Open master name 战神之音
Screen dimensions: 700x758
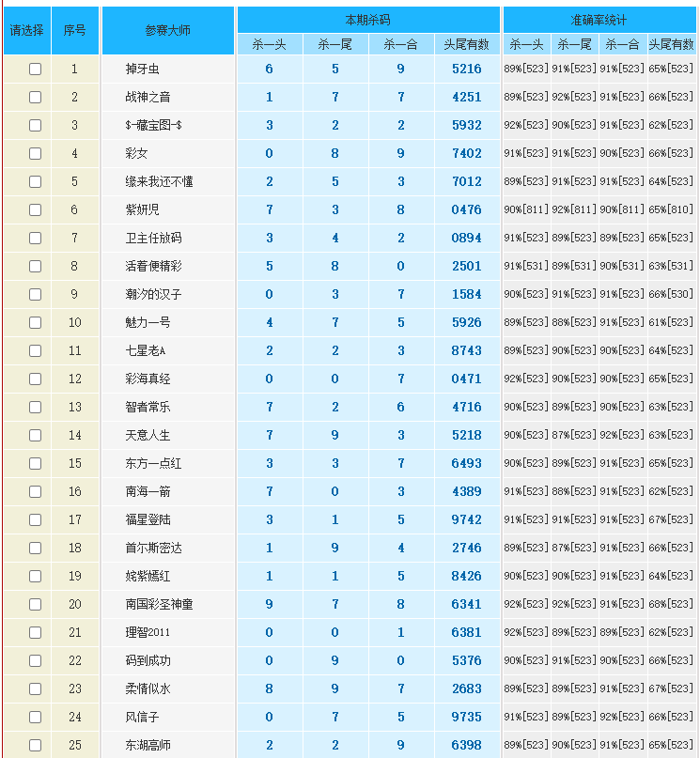(148, 97)
